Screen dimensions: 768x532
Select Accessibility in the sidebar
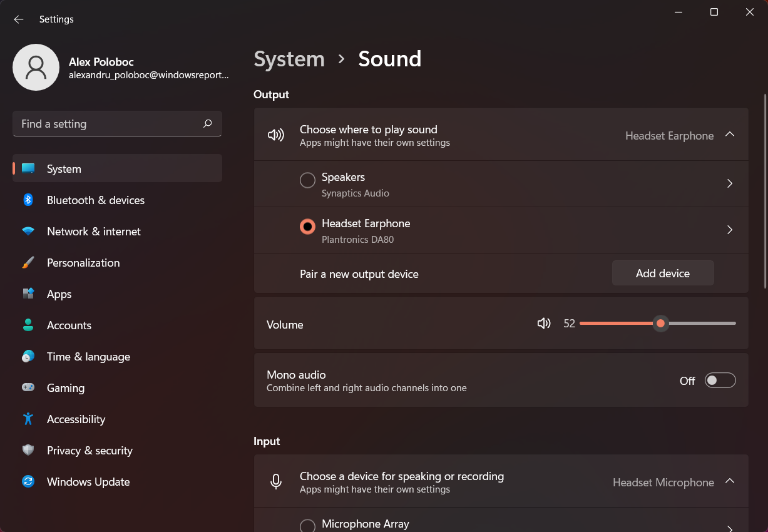(74, 419)
